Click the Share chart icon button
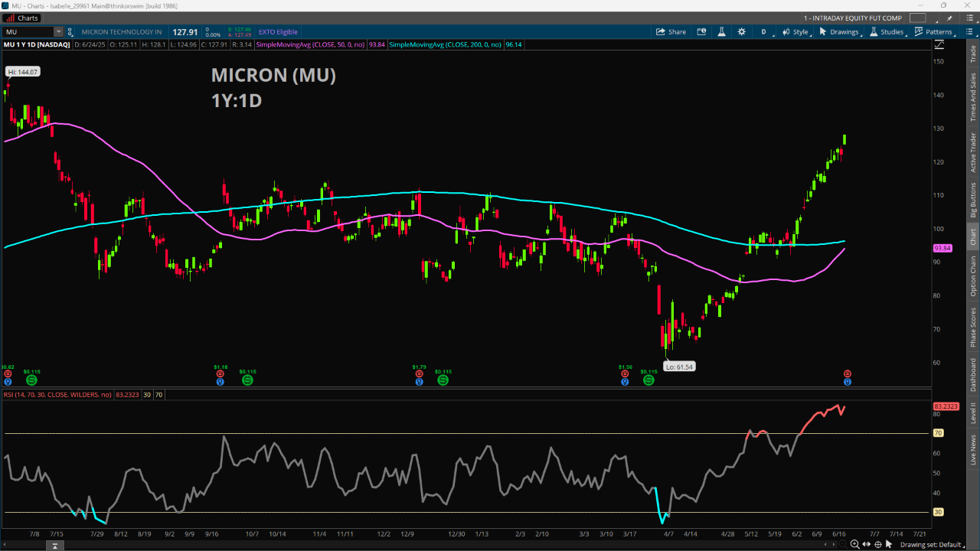Viewport: 980px width, 551px height. coord(671,32)
